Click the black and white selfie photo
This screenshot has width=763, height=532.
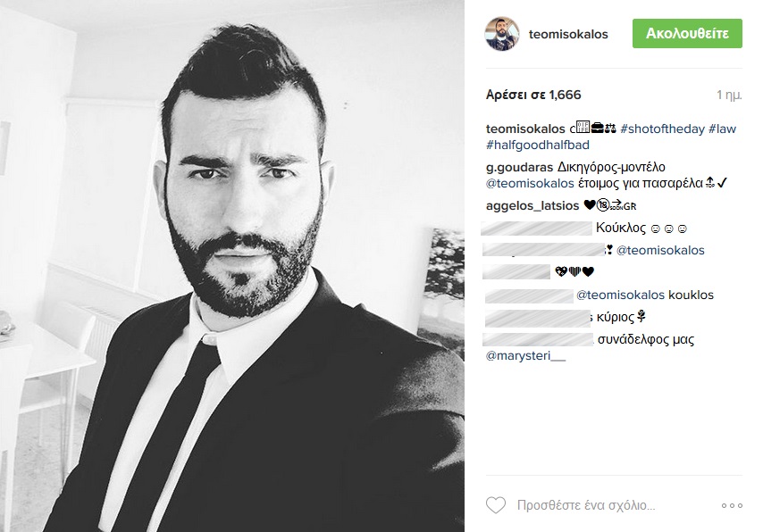coord(232,266)
